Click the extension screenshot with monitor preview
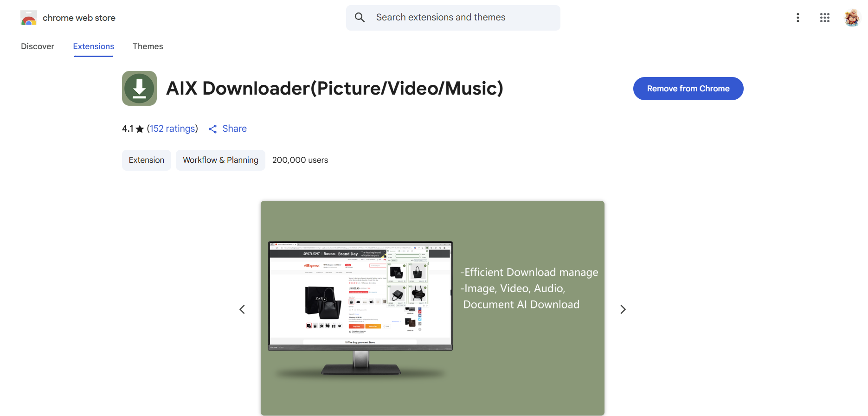868x416 pixels. pyautogui.click(x=432, y=308)
